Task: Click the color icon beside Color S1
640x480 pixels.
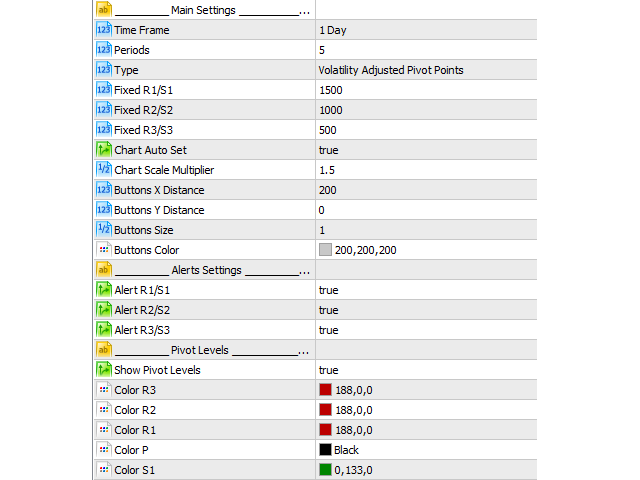Action: click(x=104, y=470)
